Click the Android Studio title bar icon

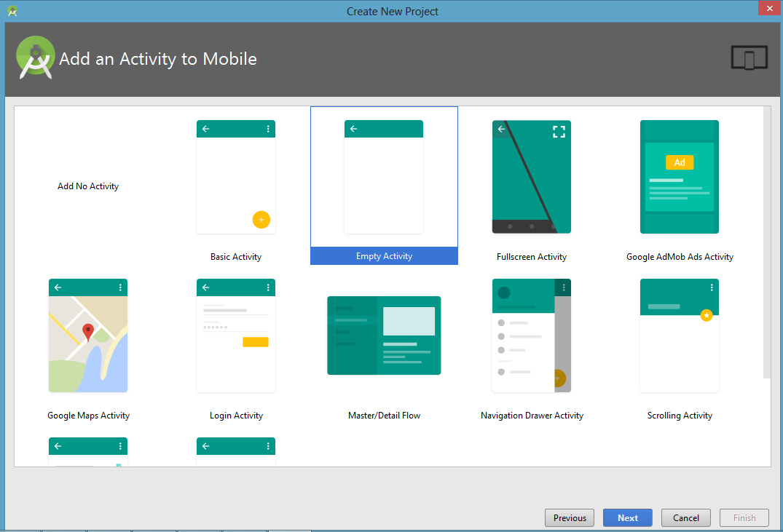coord(12,11)
